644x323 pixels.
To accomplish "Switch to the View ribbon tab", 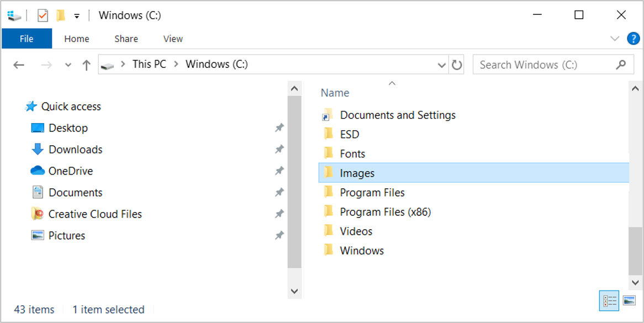I will point(173,39).
